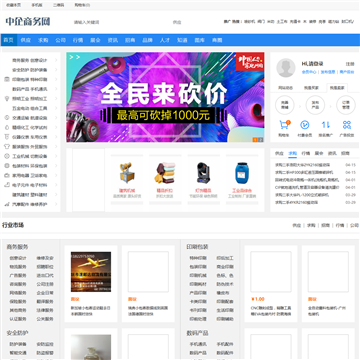
Task: Open the 购物车 shopping cart icon in user panel
Action: (284, 125)
